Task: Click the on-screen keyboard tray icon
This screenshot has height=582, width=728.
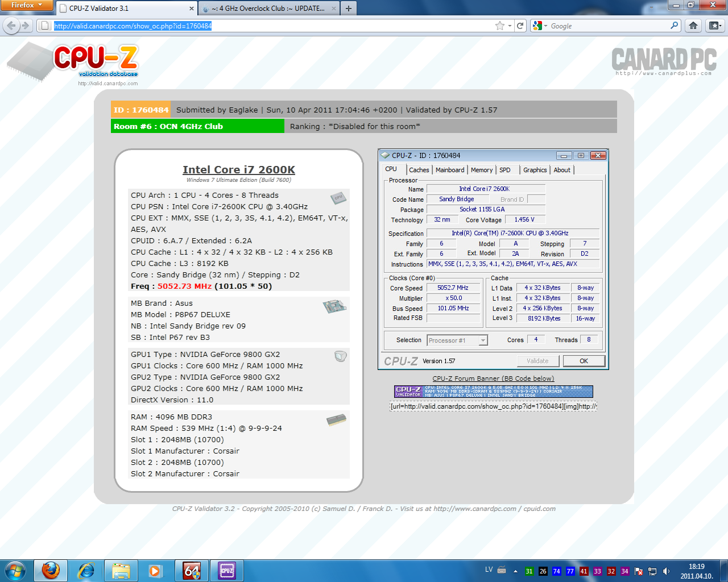Action: [x=502, y=569]
